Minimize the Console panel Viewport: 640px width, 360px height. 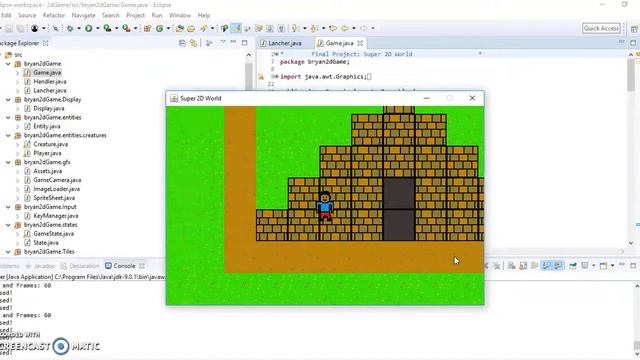622,264
